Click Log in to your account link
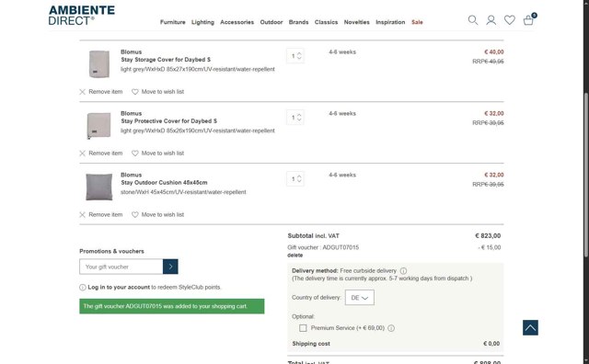The width and height of the screenshot is (589, 364). click(119, 287)
